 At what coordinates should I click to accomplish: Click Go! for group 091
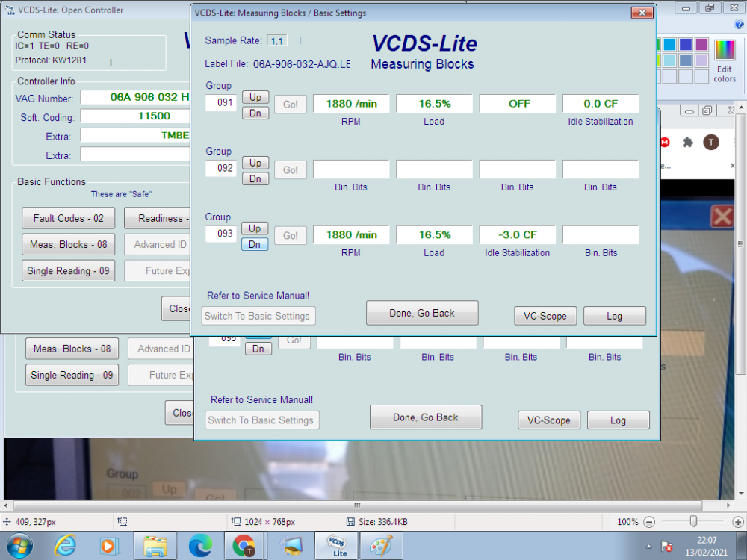291,105
